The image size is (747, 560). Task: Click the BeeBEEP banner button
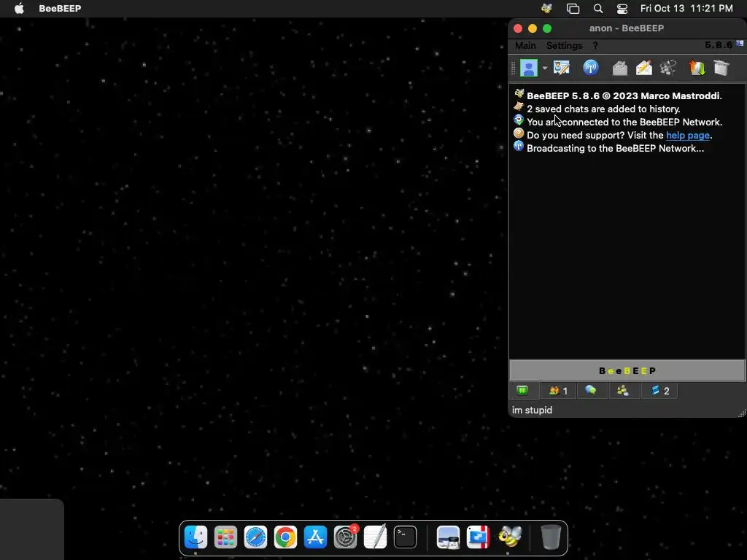point(627,370)
